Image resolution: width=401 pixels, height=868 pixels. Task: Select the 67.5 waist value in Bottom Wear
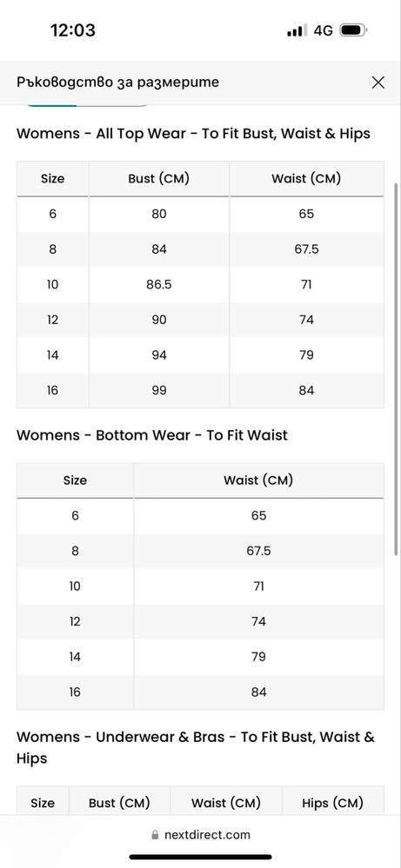tap(258, 551)
